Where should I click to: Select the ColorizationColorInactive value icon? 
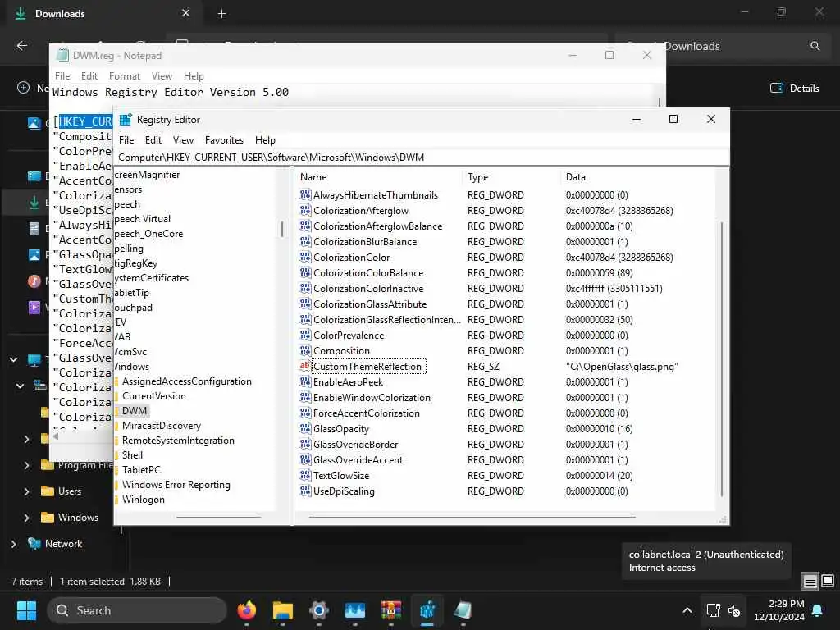(305, 288)
